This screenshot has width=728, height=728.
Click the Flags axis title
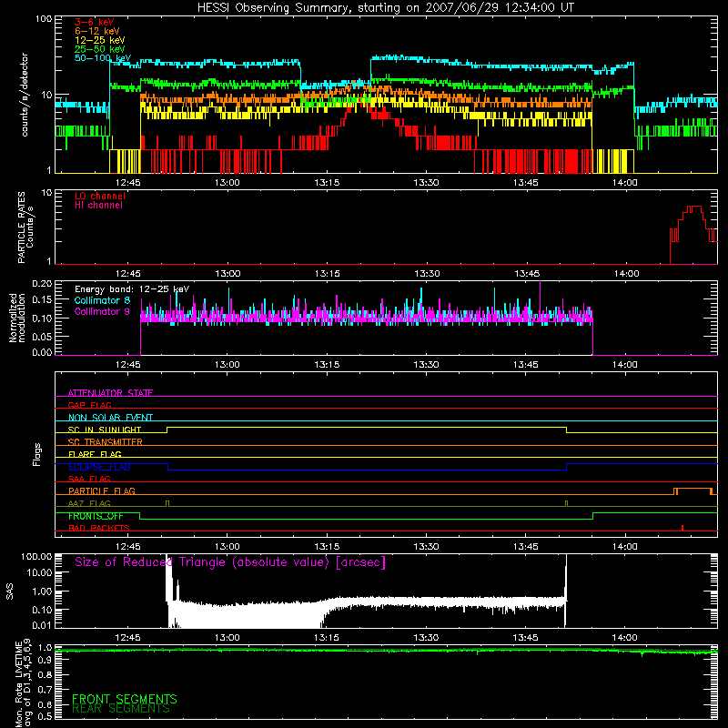click(36, 454)
